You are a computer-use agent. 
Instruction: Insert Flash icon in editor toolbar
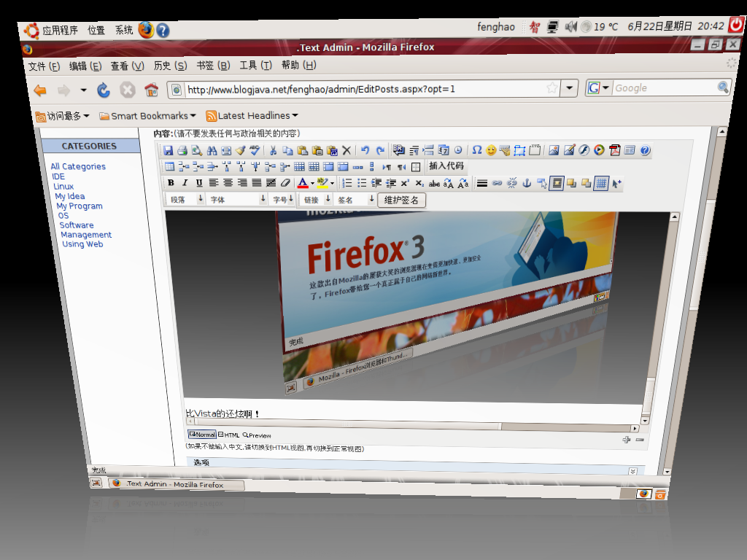tap(584, 150)
